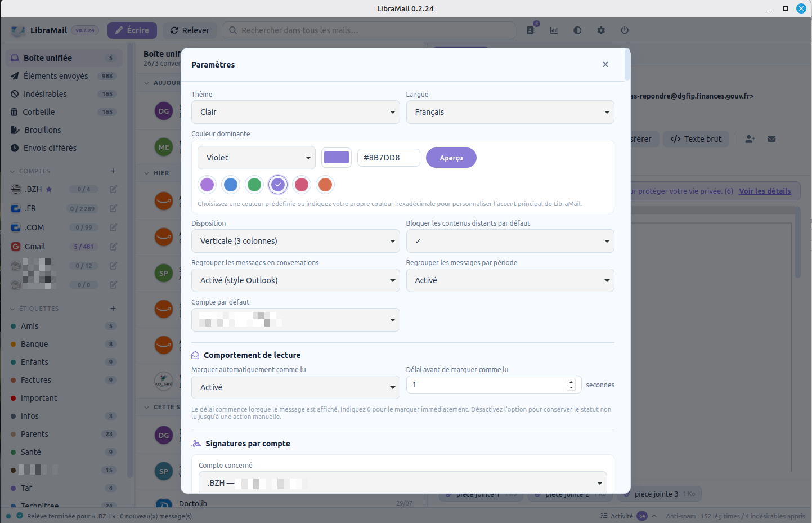Pick the blue preset accent color
The height and width of the screenshot is (523, 812).
click(231, 185)
